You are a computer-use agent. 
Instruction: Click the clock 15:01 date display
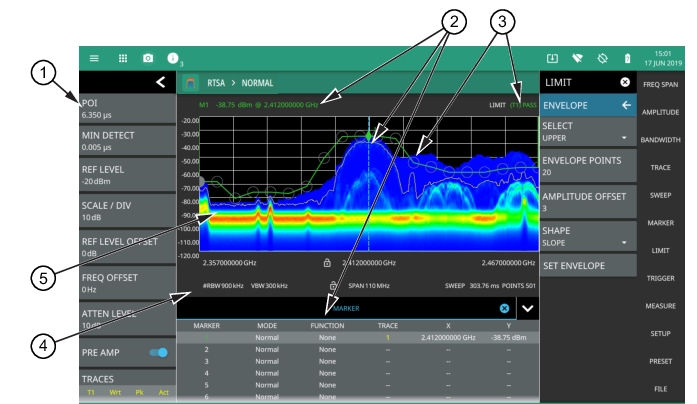click(x=663, y=58)
